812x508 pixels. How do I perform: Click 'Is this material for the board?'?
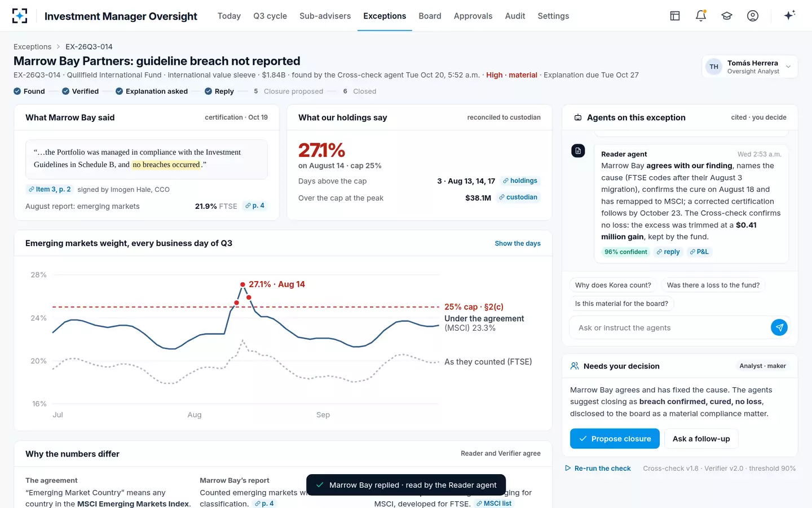[621, 304]
